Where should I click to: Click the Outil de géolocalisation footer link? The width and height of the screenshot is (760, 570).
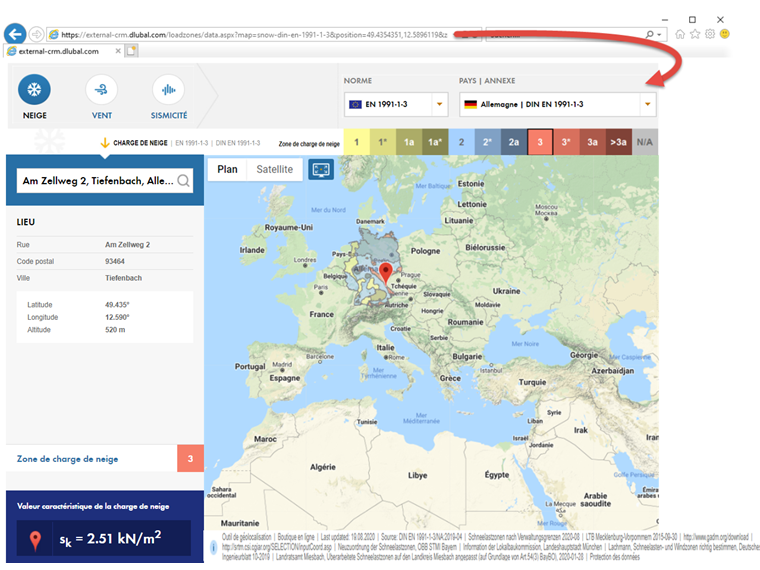(x=247, y=537)
